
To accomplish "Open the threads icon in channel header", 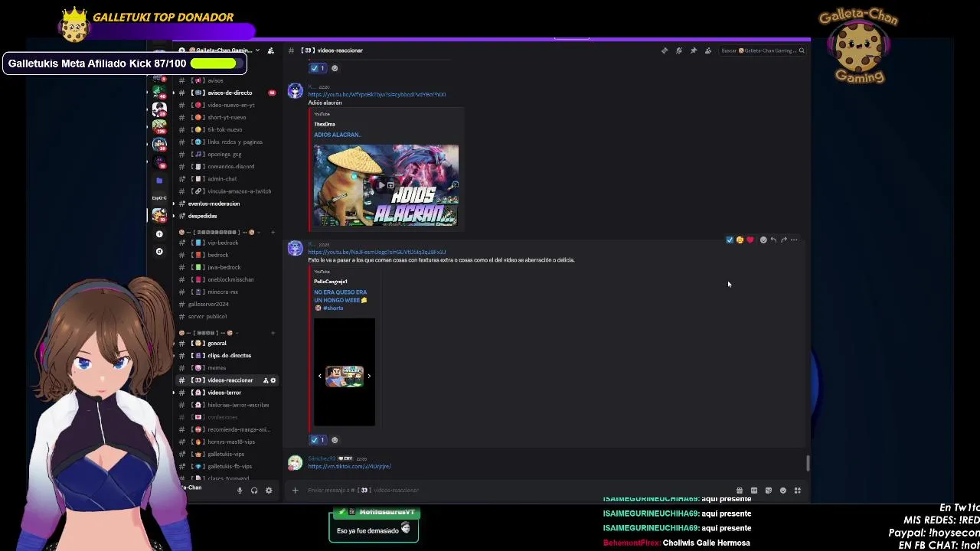I will [x=665, y=51].
